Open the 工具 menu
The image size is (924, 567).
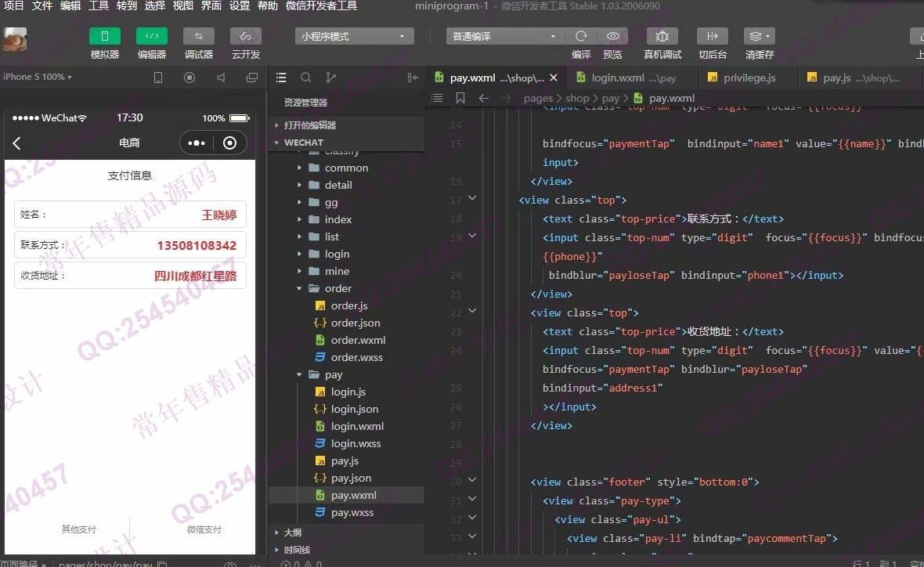(x=99, y=6)
